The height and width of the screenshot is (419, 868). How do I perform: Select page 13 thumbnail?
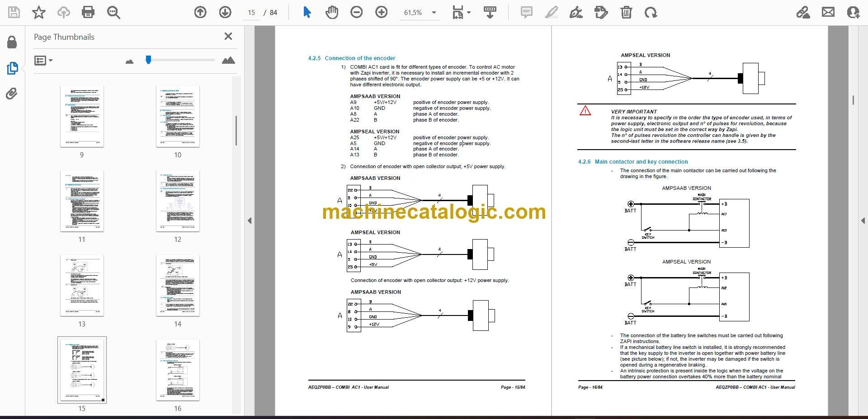click(82, 285)
